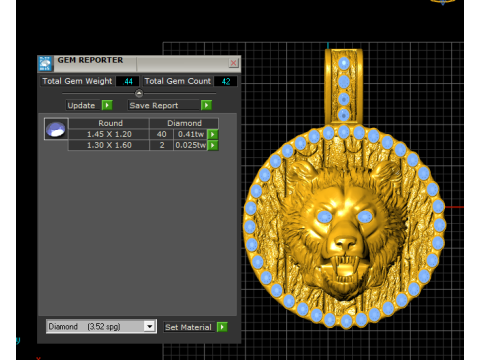Open the Diamond (3.52 spg) material dropdown
Screen dimensions: 480x360
point(150,326)
